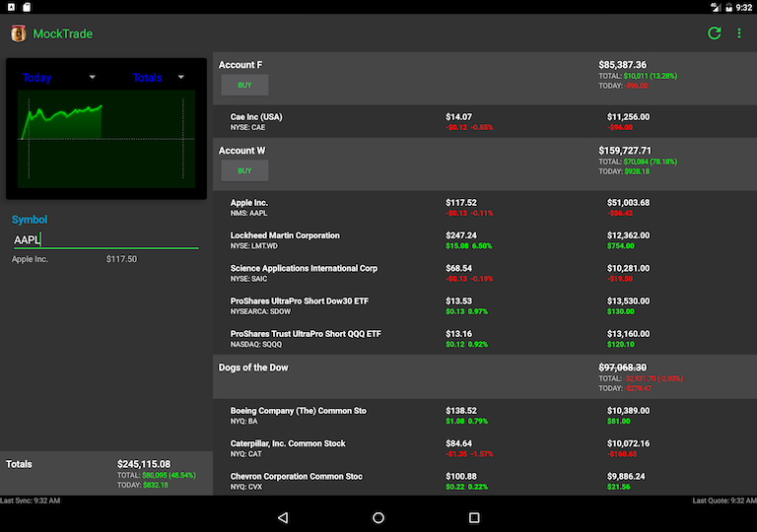
Task: Tap the Android home navigation button
Action: 378,517
